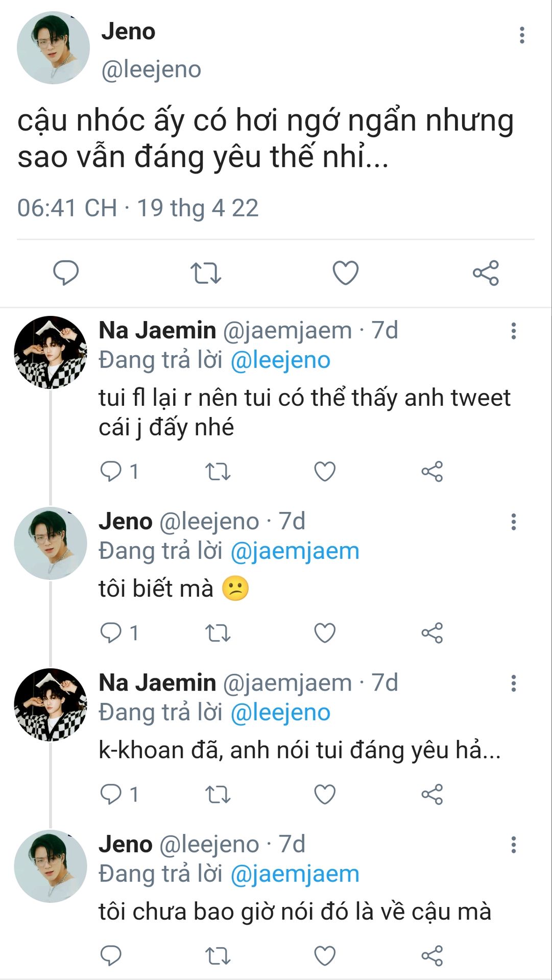View replies count on Jaemin's first reply

(x=119, y=471)
